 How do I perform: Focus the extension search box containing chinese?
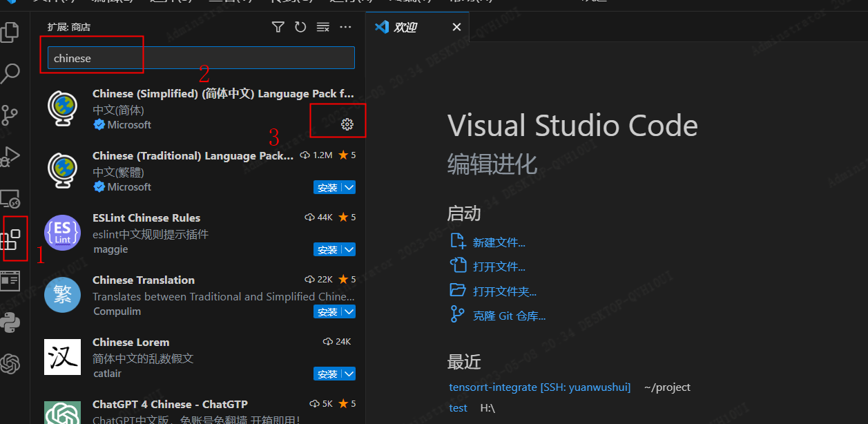(201, 58)
